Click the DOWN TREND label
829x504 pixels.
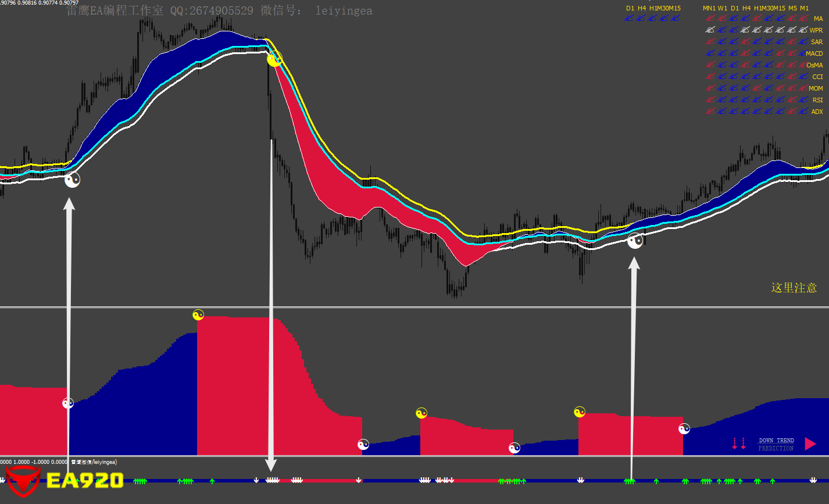776,441
